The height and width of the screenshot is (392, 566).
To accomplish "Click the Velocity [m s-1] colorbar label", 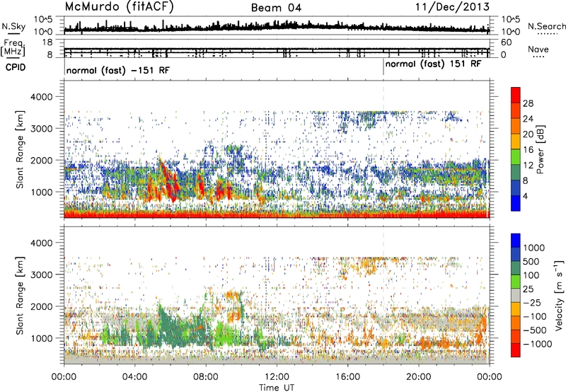I will [559, 295].
